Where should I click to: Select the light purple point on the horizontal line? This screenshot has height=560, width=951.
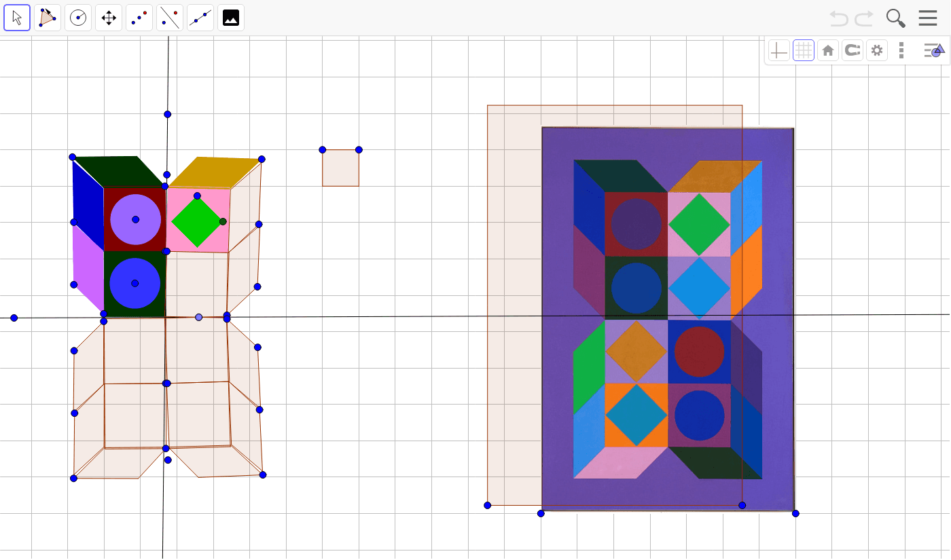pos(198,317)
